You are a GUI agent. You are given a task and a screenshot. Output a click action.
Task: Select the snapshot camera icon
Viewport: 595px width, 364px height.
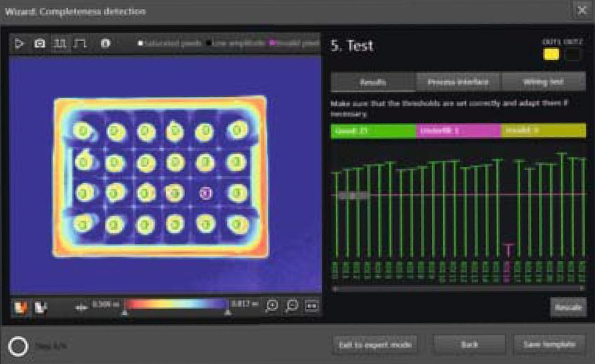(39, 44)
